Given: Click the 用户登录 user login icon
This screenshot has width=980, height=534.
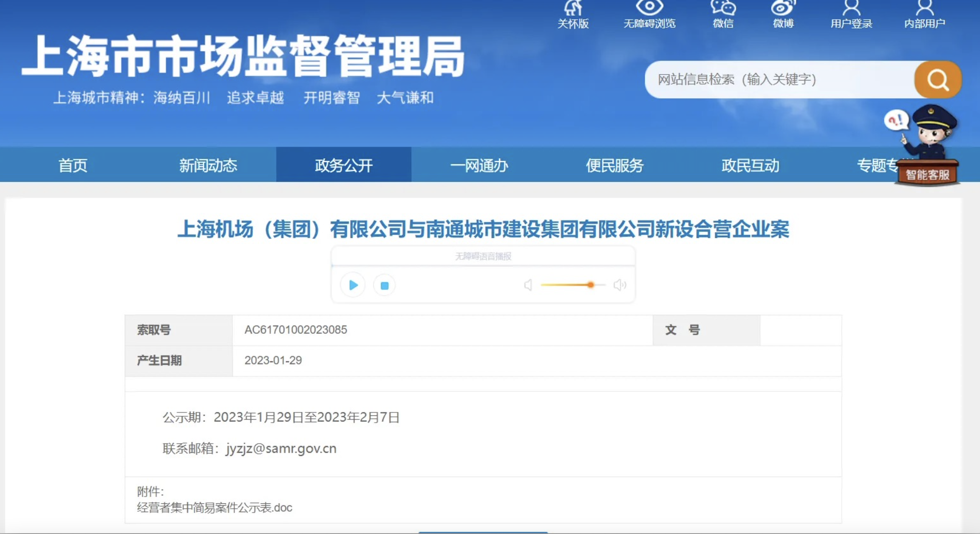Looking at the screenshot, I should click(x=851, y=8).
